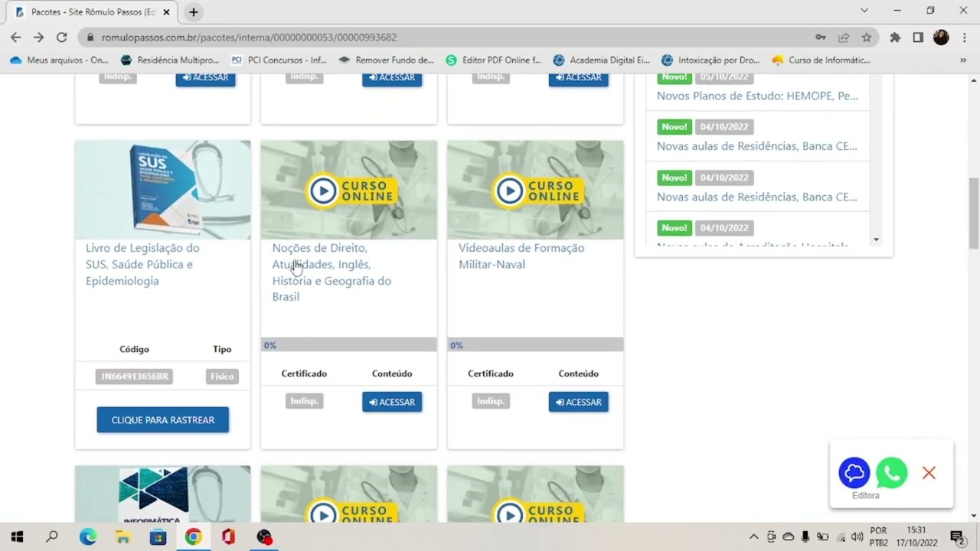Open the Wi-Fi network tray icon
This screenshot has width=980, height=551.
[x=841, y=536]
